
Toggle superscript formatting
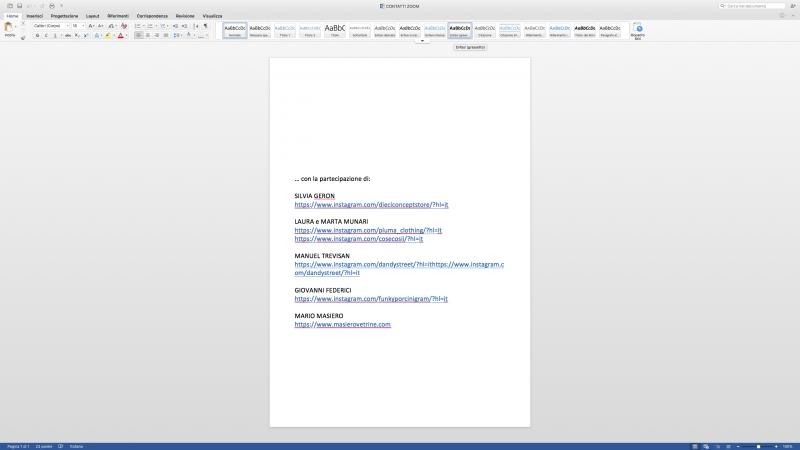[x=86, y=36]
